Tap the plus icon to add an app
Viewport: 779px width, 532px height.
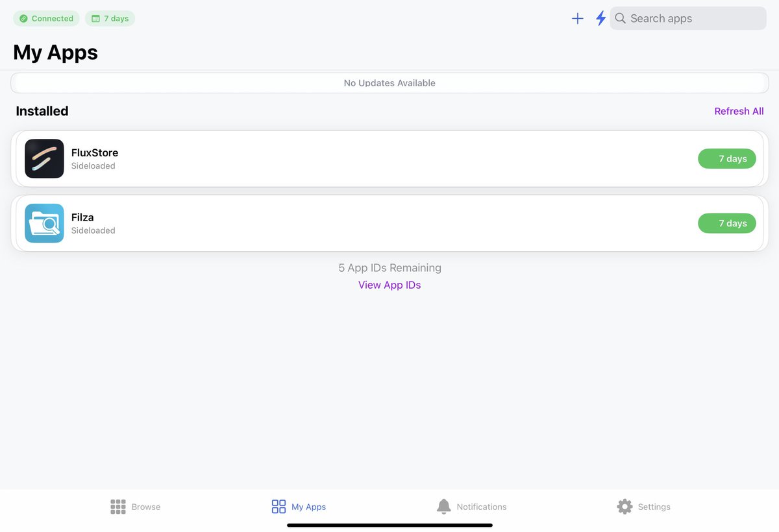pos(577,18)
